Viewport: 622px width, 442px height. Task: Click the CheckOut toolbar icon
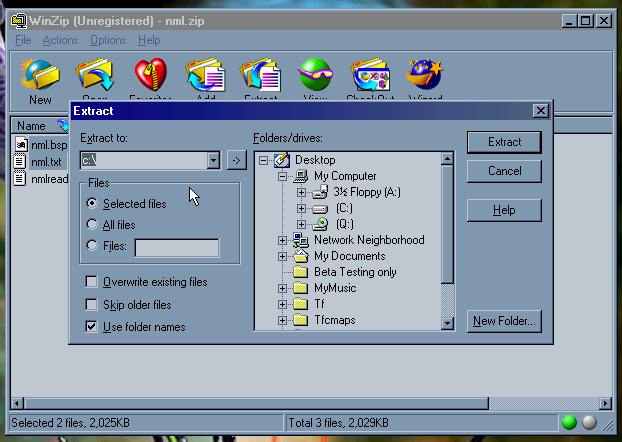370,75
